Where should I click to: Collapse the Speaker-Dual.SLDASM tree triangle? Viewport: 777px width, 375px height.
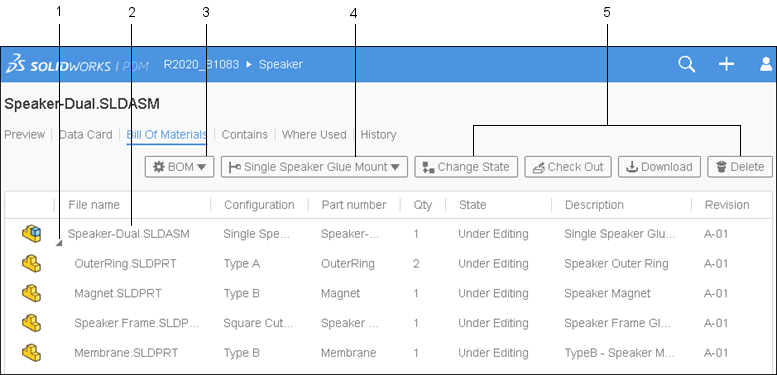(59, 243)
